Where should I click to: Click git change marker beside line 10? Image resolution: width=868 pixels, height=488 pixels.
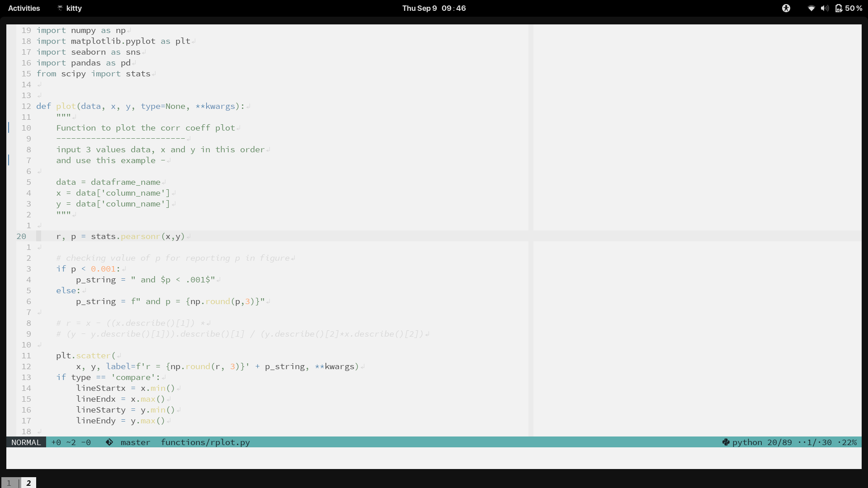point(9,128)
